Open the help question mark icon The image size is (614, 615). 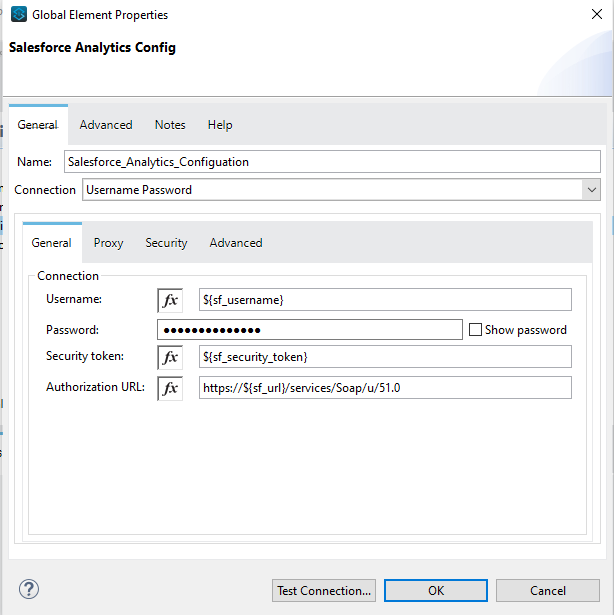[29, 589]
